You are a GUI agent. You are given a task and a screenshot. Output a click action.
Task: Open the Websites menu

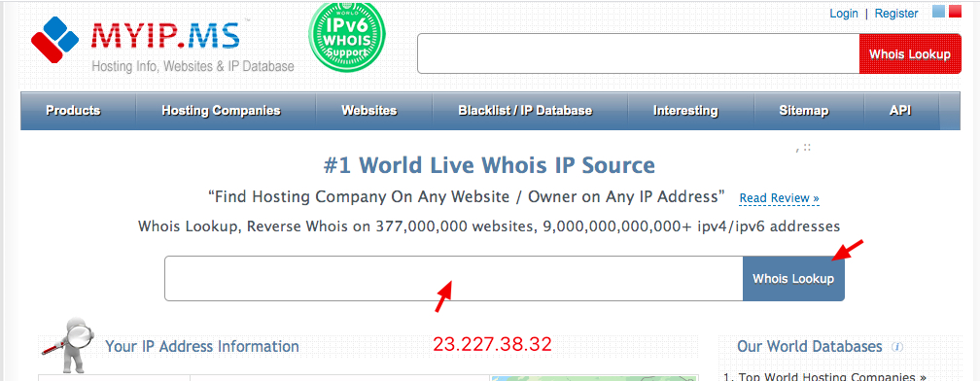368,111
